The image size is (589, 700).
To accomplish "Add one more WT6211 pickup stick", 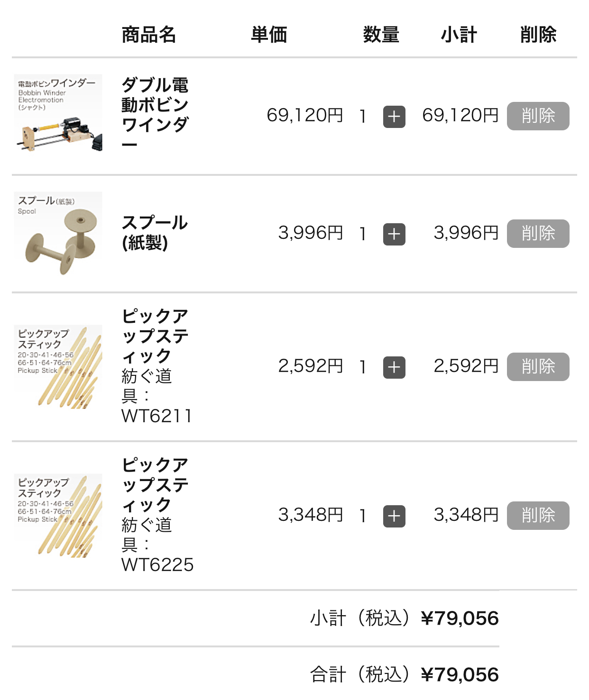I will [394, 367].
